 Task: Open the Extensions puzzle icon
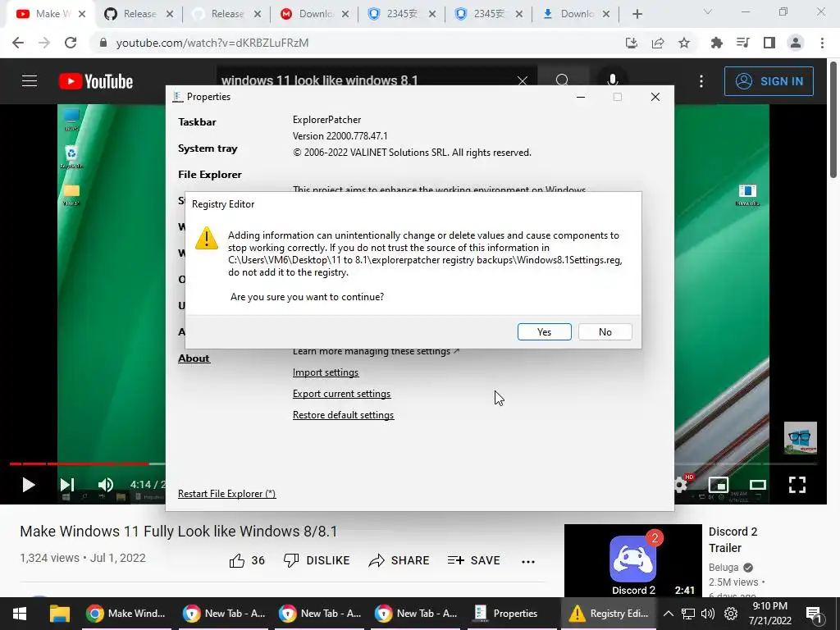[717, 43]
